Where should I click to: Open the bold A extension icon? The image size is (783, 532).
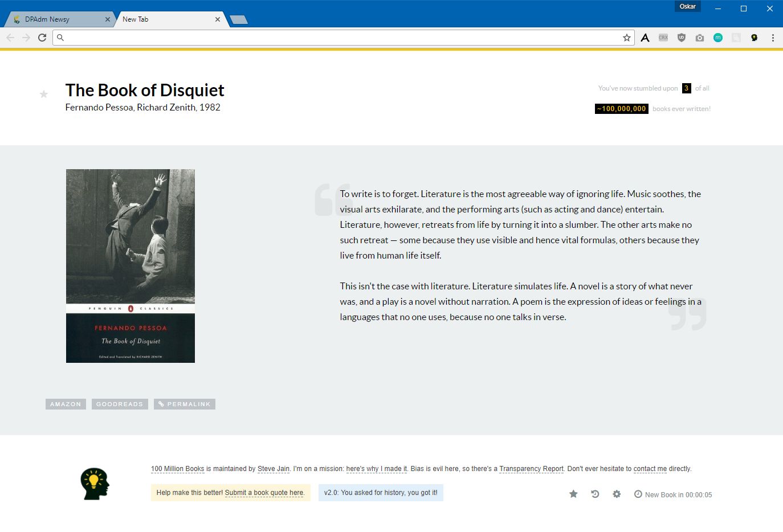pos(645,38)
